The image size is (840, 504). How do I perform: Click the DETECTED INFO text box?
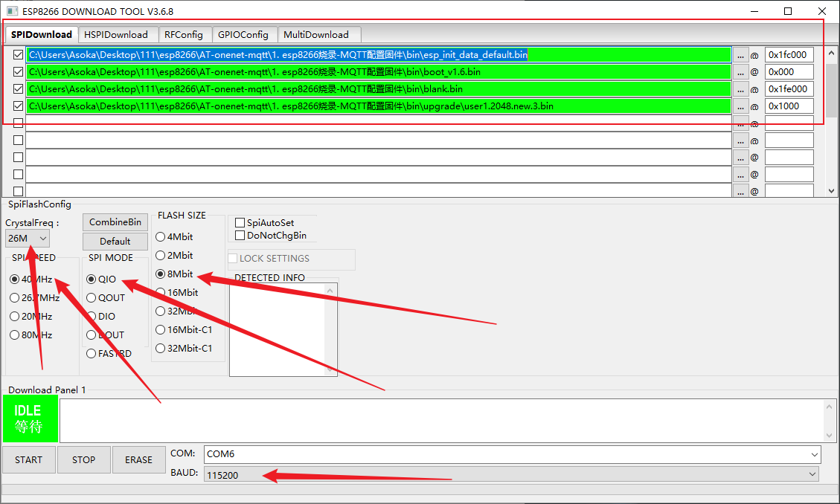283,329
